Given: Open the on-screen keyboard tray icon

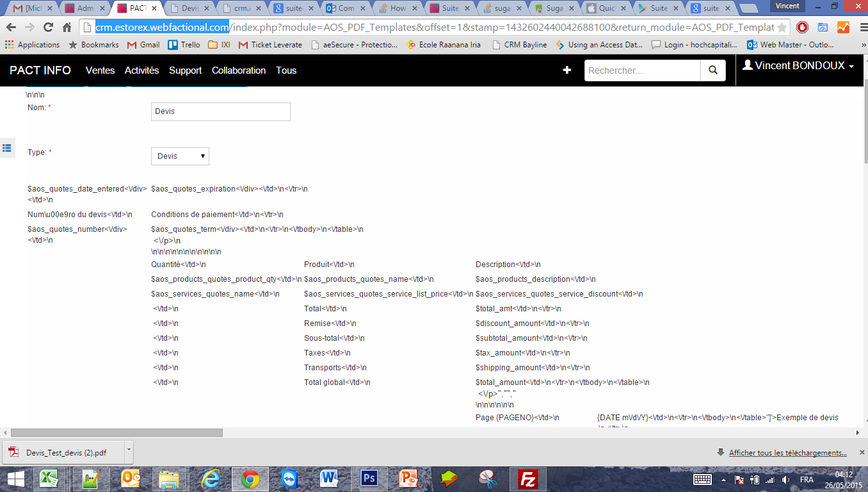Looking at the screenshot, I should coord(702,479).
